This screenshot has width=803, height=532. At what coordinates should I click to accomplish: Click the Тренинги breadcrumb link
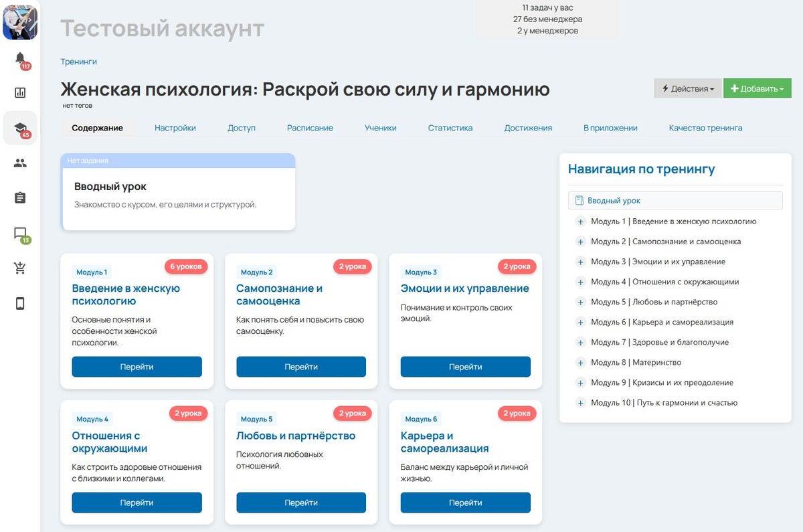point(78,62)
